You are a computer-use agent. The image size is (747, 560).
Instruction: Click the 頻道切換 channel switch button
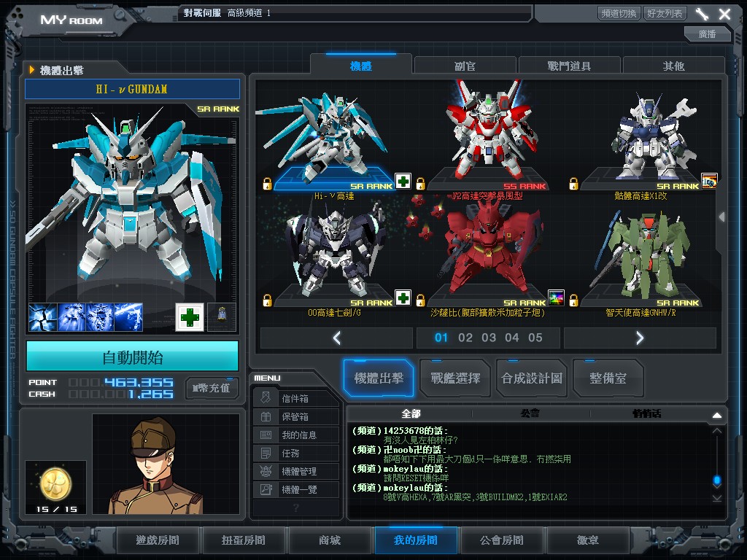(619, 13)
